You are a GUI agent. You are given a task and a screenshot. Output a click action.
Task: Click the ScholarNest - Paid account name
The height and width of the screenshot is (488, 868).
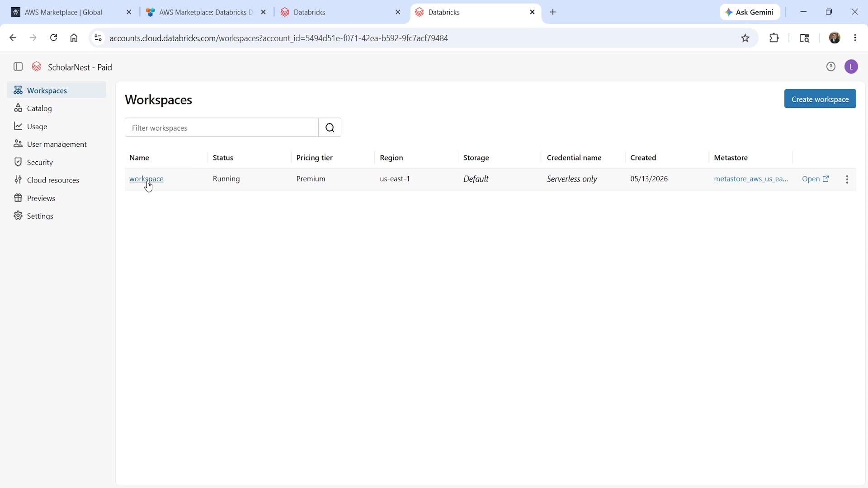80,67
